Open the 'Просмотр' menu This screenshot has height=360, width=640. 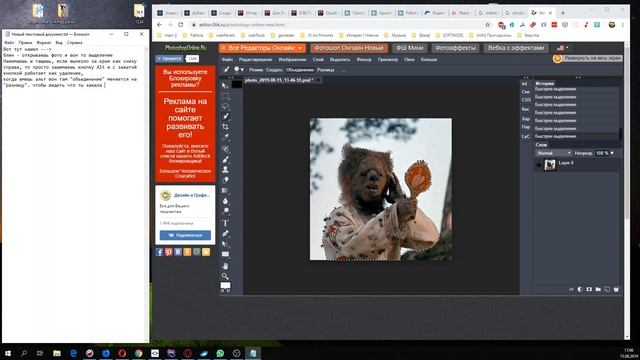pos(388,60)
